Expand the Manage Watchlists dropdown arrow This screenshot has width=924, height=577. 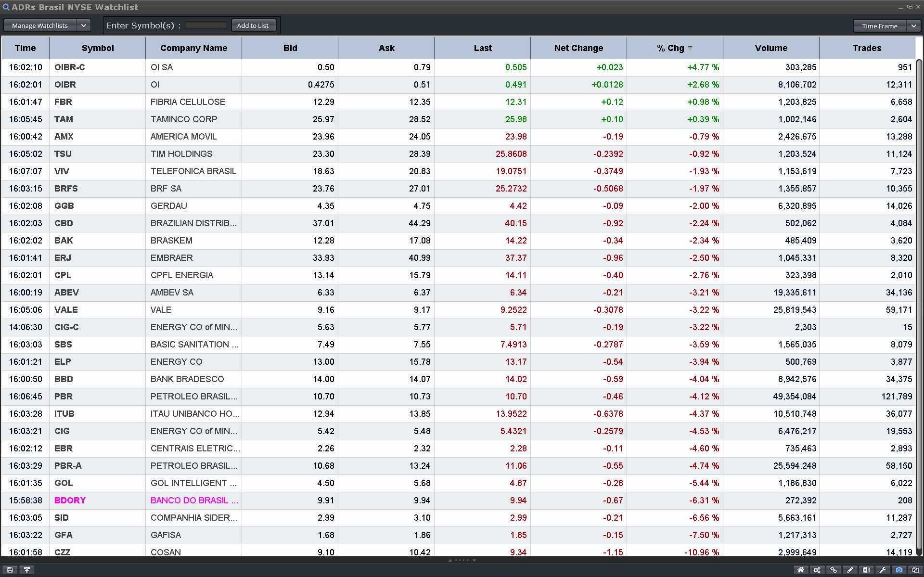[x=84, y=26]
